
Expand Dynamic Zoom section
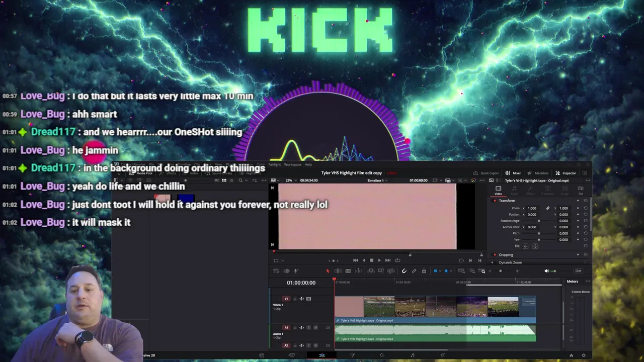510,262
